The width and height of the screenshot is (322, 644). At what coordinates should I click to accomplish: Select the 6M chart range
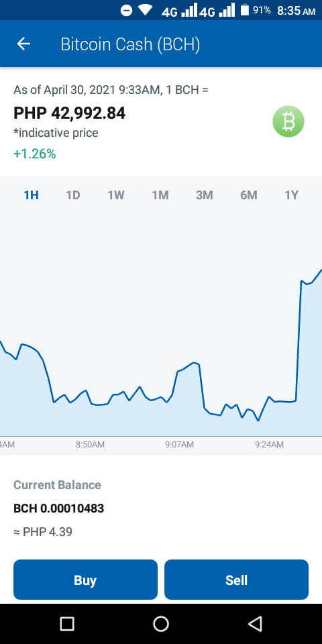[249, 195]
